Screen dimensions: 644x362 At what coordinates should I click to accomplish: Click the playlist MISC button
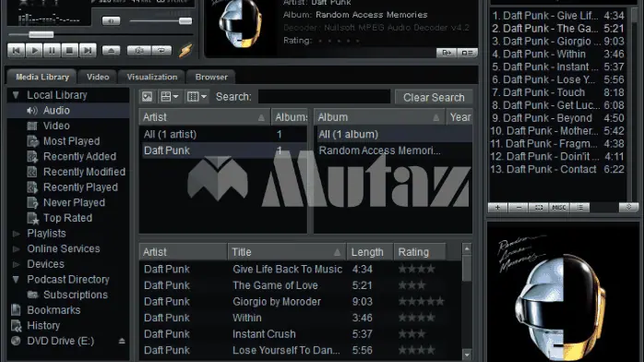[559, 208]
